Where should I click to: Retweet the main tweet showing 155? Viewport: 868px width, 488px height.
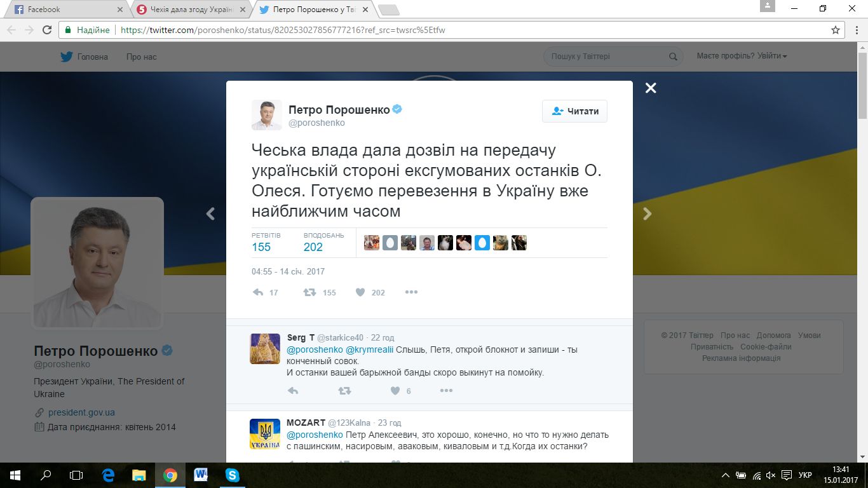[309, 292]
